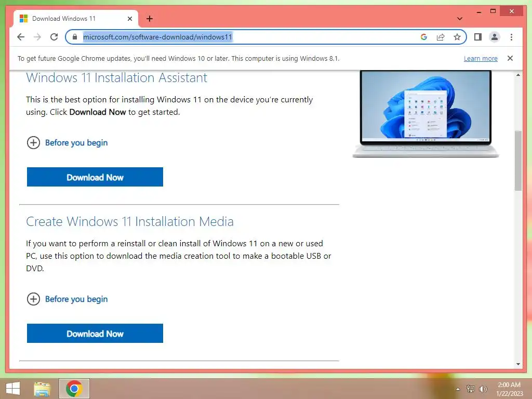
Task: Select the Download Windows 11 tab
Action: pyautogui.click(x=75, y=19)
